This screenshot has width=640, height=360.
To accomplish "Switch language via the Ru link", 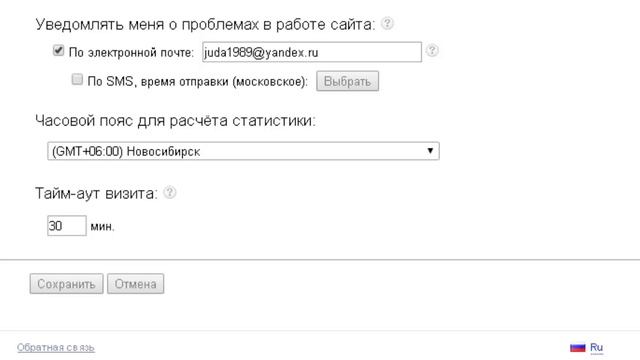I will pos(596,347).
